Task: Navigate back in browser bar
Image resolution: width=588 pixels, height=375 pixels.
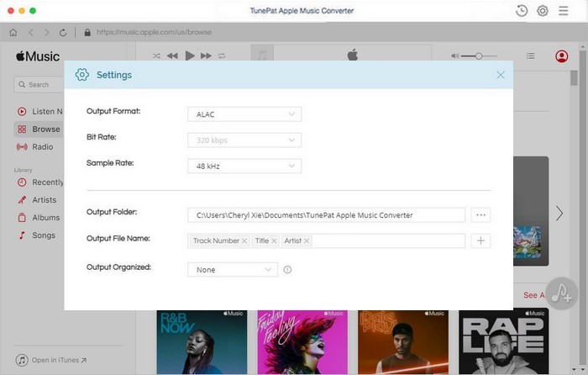Action: pyautogui.click(x=31, y=32)
